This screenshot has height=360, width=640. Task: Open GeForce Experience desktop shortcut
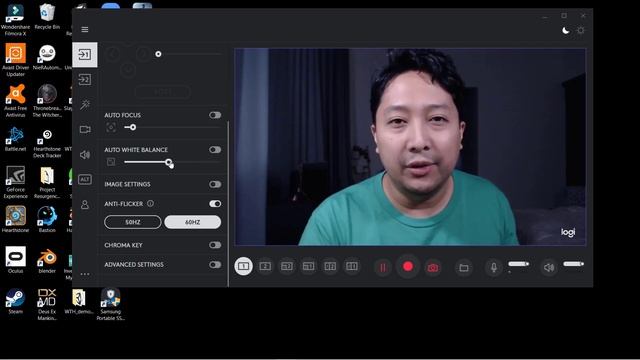(x=16, y=182)
